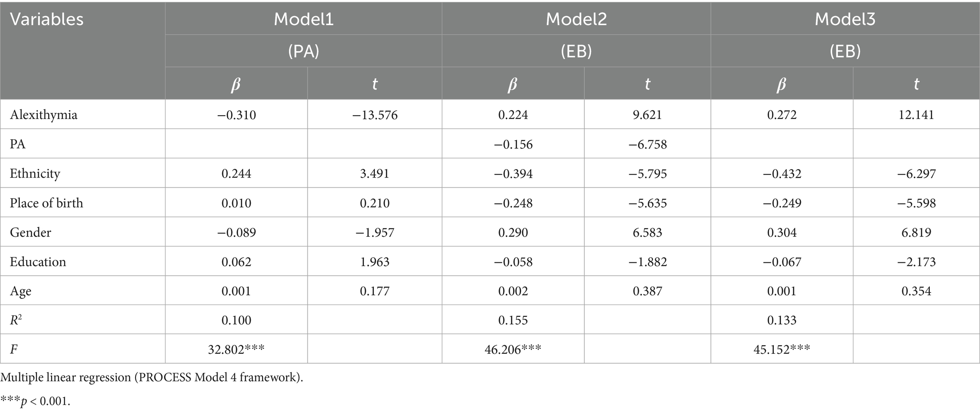This screenshot has height=413, width=980.
Task: Click the Gender row label
Action: pyautogui.click(x=30, y=232)
